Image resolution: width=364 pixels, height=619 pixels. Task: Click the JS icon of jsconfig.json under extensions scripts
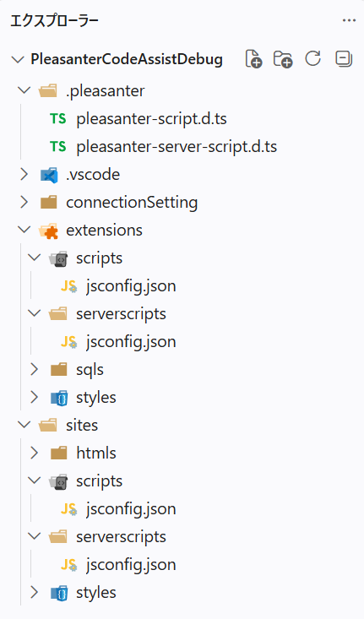(x=68, y=286)
